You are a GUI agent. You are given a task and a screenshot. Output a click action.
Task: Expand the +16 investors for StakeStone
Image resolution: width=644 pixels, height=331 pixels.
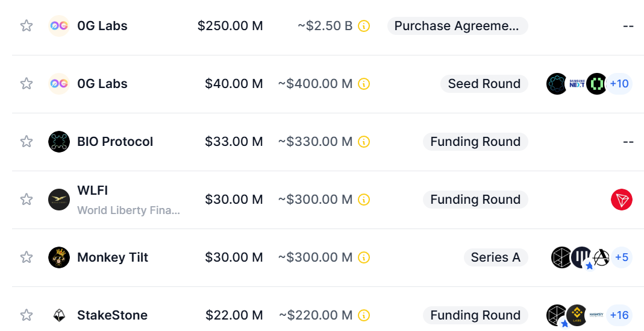[619, 315]
